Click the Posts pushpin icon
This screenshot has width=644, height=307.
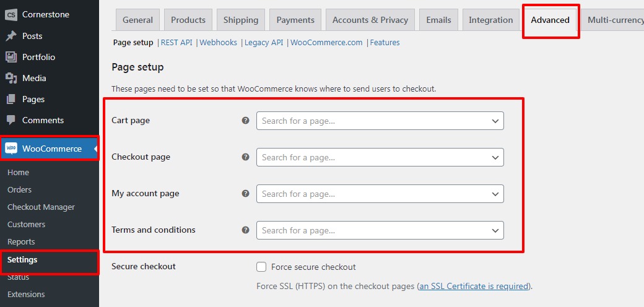[x=11, y=36]
